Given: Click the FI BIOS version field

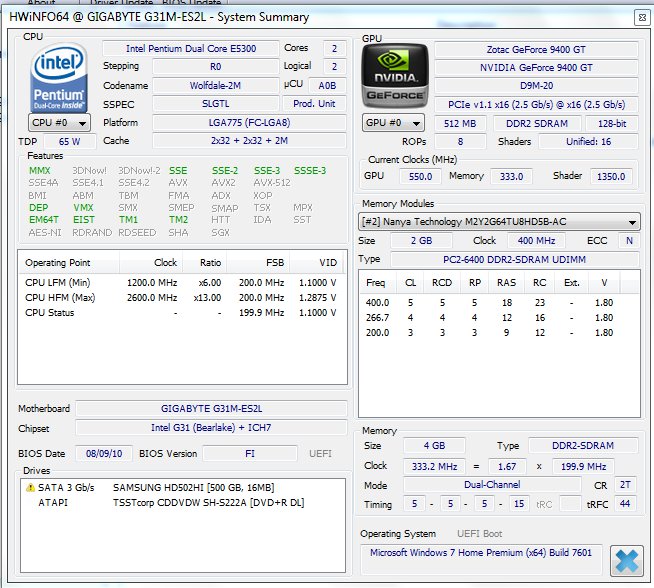Looking at the screenshot, I should [250, 453].
